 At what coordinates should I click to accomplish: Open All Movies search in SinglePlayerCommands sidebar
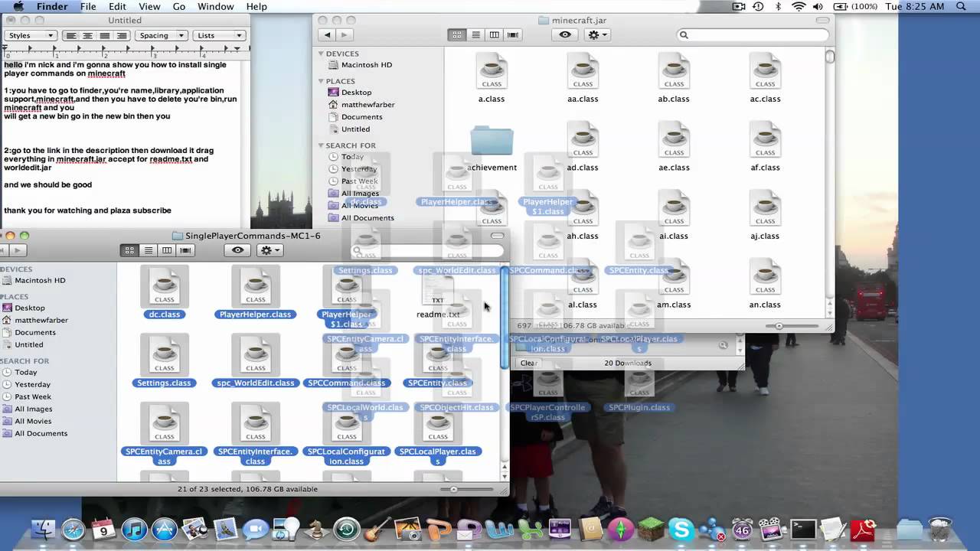[x=34, y=421]
